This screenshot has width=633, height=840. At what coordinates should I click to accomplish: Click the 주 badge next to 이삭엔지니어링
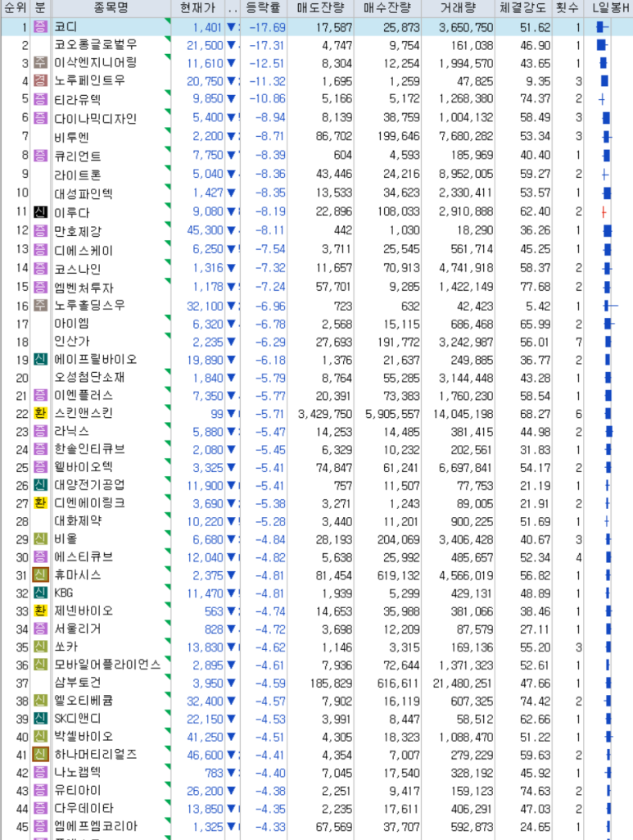coord(41,63)
